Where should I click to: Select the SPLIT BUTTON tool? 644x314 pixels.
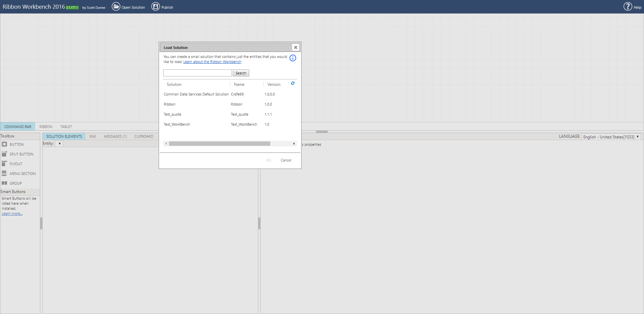[21, 154]
